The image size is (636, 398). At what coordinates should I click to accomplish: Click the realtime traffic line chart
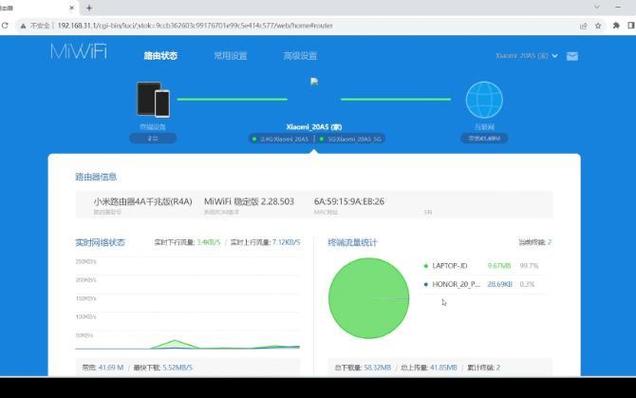tap(187, 304)
